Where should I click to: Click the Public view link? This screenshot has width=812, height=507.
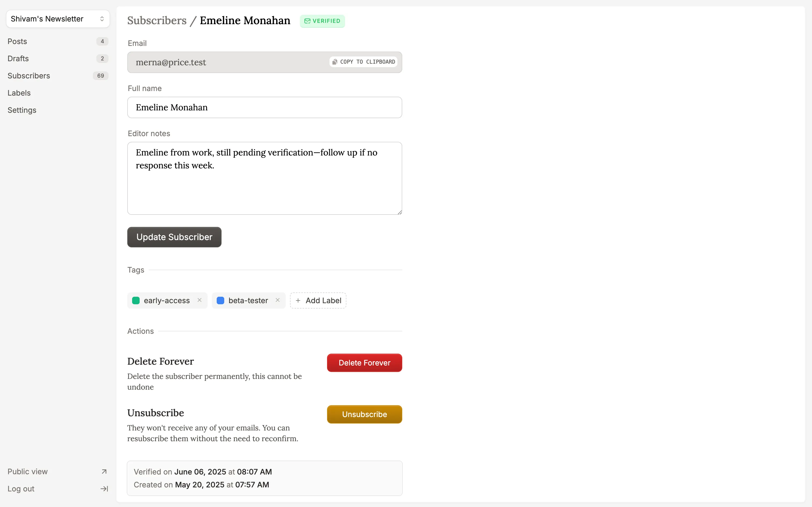pyautogui.click(x=27, y=471)
